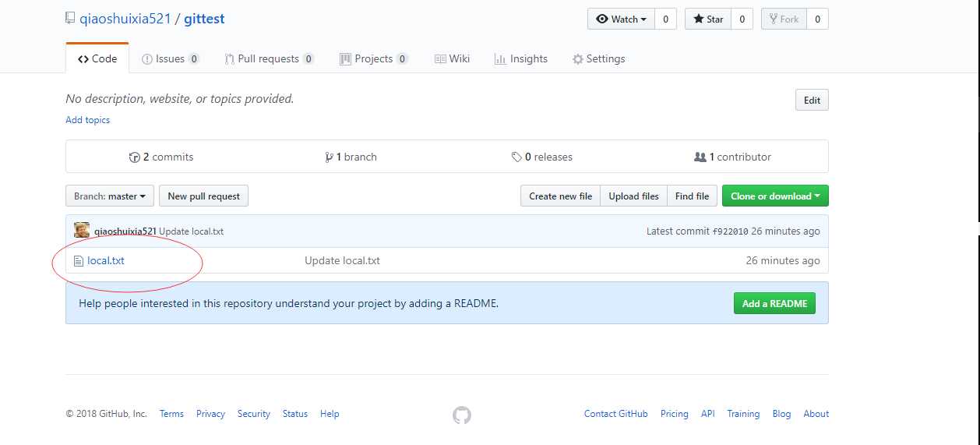View the 1 contributor page
The image size is (980, 445).
(x=732, y=157)
